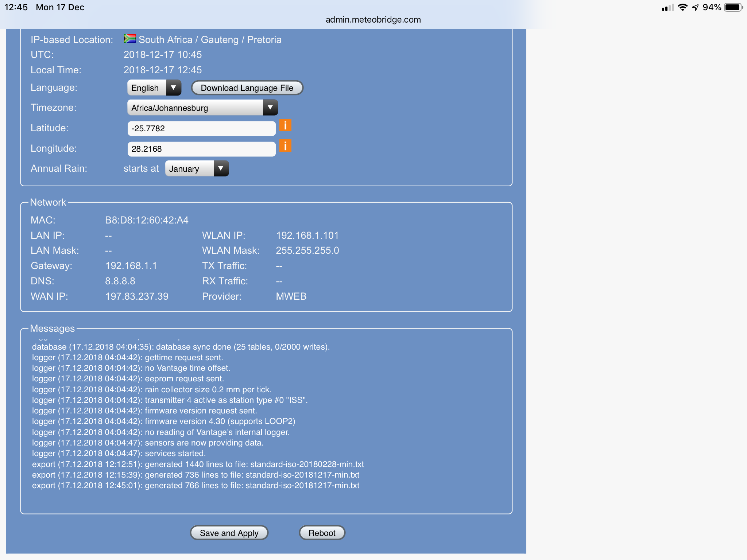This screenshot has width=747, height=560.
Task: Tap the WiFi status icon
Action: [x=682, y=7]
